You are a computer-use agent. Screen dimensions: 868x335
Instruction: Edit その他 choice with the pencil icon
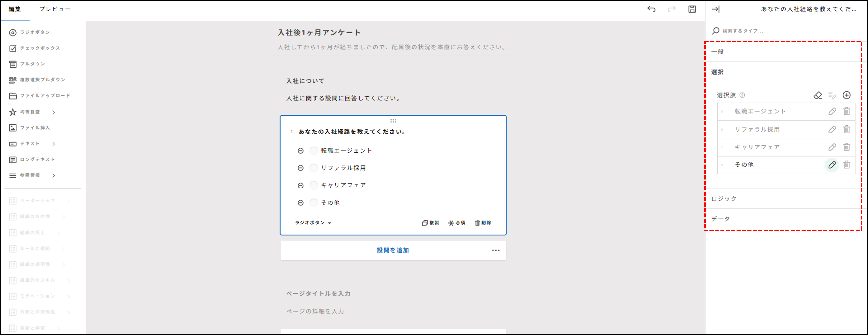coord(832,165)
